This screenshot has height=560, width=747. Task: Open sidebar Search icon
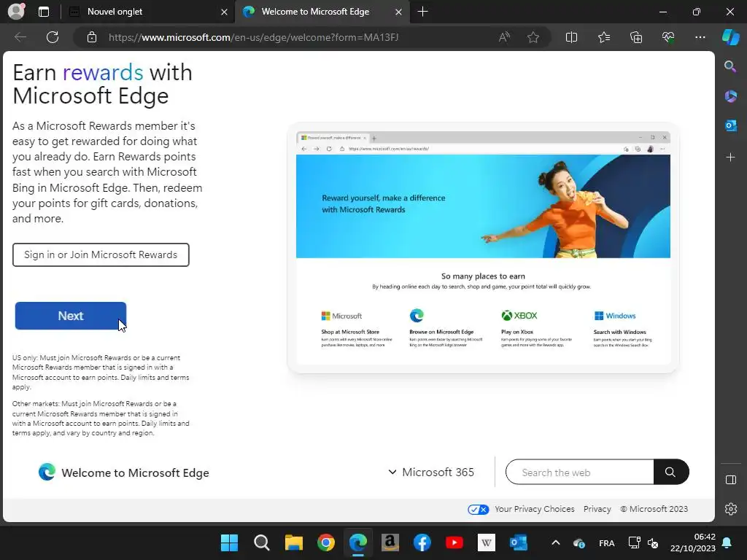730,66
